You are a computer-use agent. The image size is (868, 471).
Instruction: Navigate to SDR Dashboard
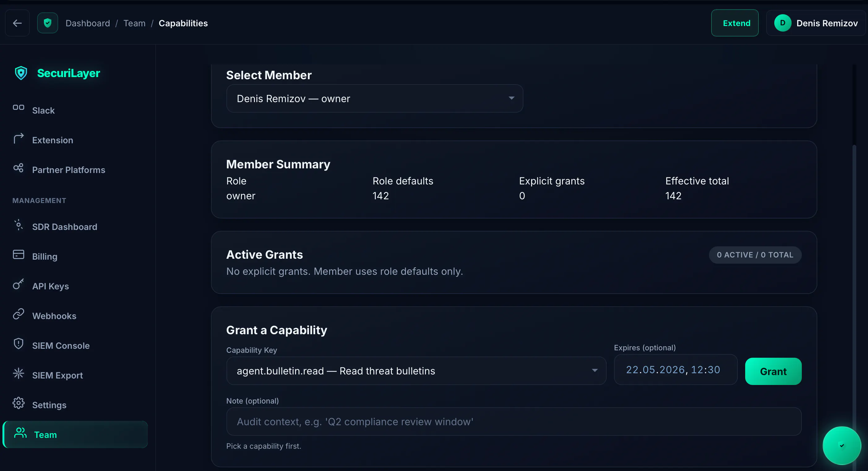point(75,227)
